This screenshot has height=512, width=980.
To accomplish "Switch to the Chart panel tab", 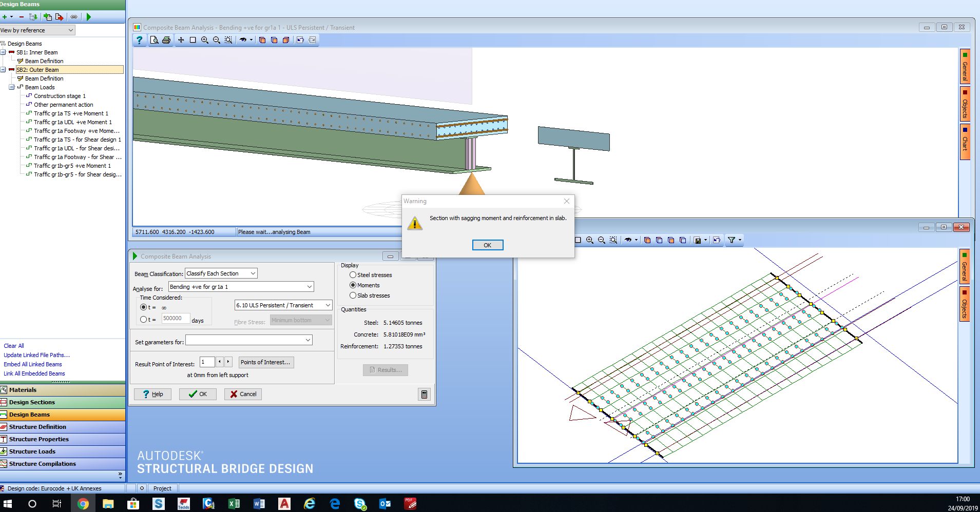I will click(x=966, y=143).
